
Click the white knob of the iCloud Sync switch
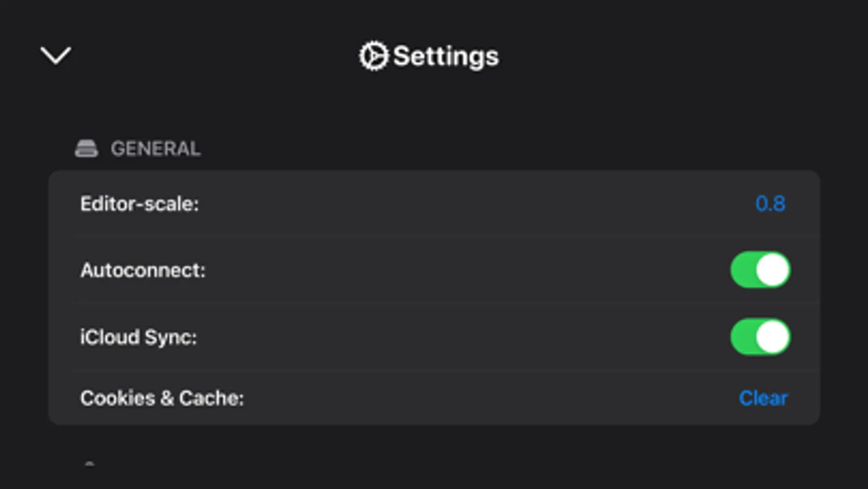pyautogui.click(x=772, y=337)
